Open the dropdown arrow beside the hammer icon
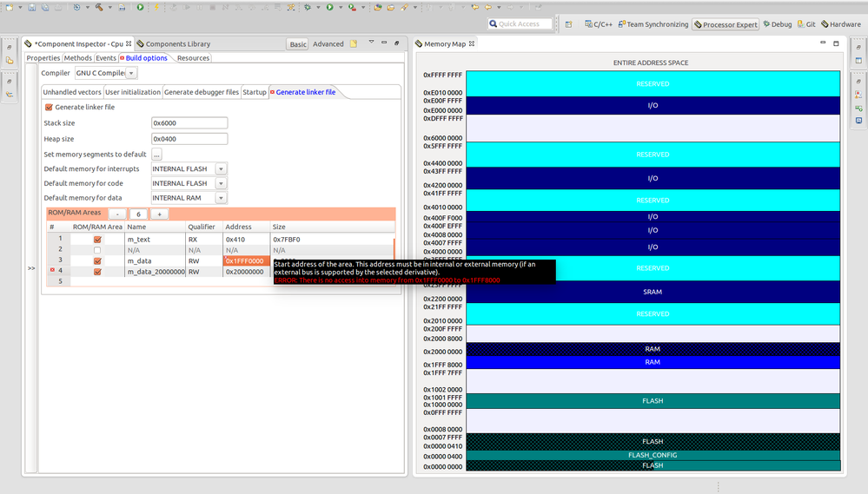868x494 pixels. [109, 7]
